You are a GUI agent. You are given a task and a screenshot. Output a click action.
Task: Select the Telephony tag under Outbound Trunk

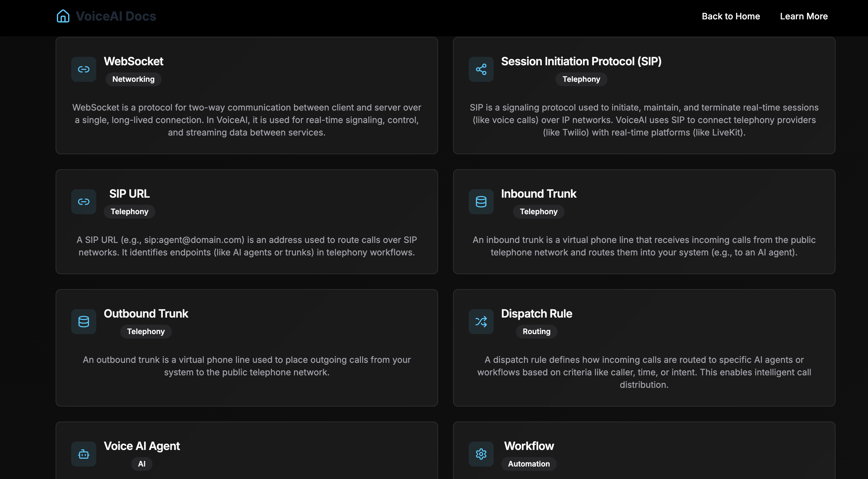coord(146,332)
